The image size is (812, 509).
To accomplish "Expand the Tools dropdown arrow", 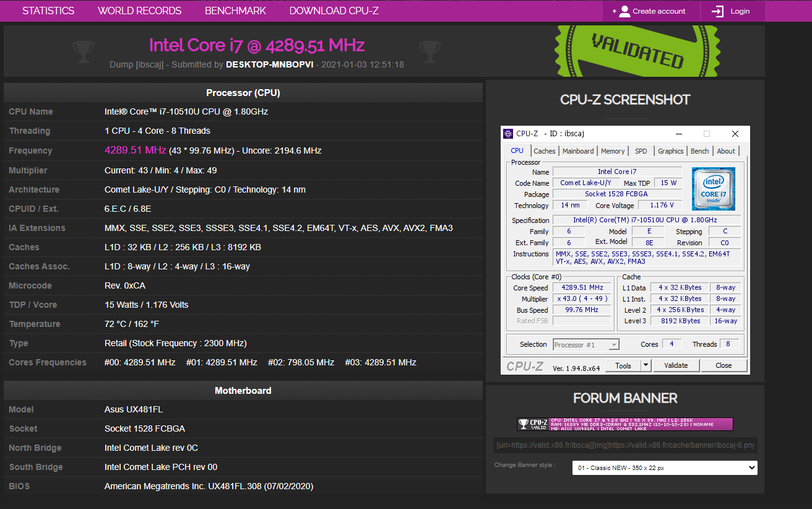I will pos(646,365).
